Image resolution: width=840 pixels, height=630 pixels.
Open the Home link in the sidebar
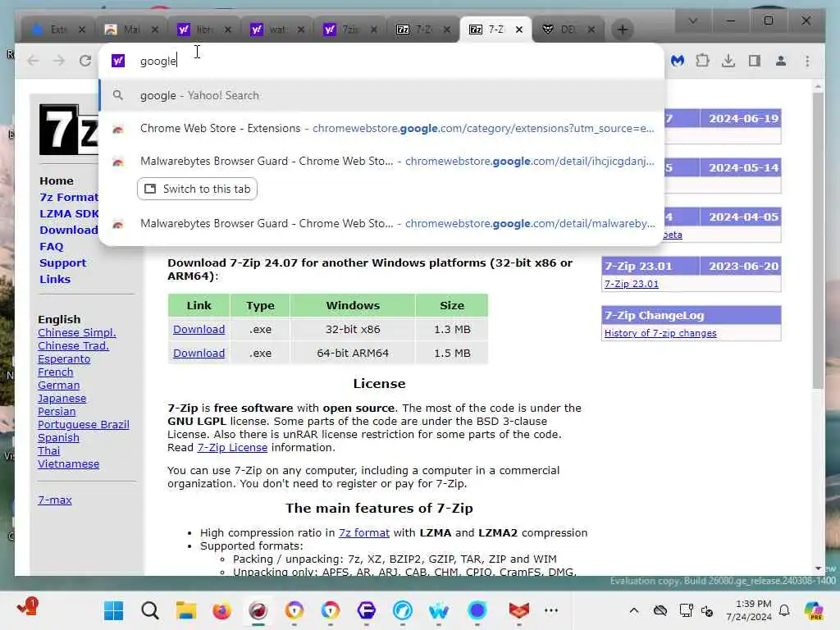tap(57, 181)
